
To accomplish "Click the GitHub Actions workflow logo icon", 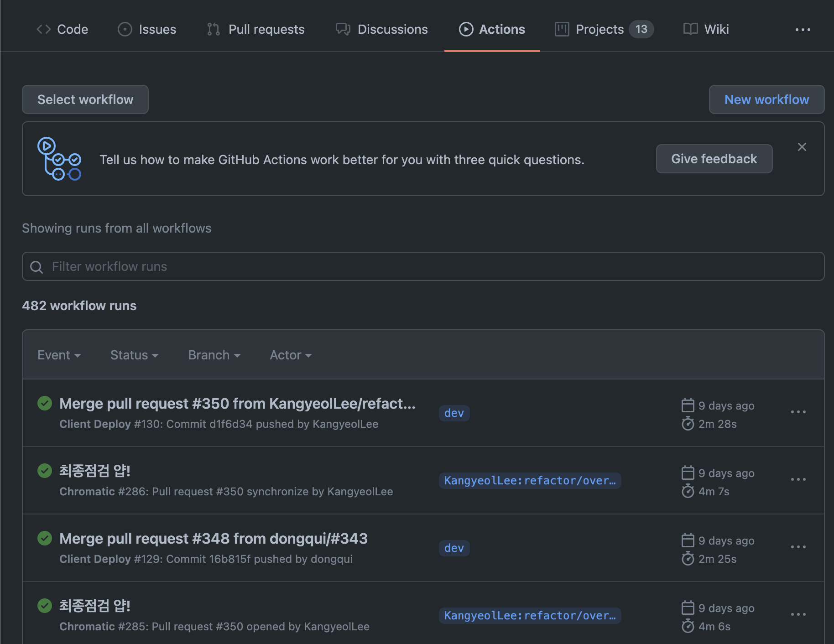I will pos(59,159).
